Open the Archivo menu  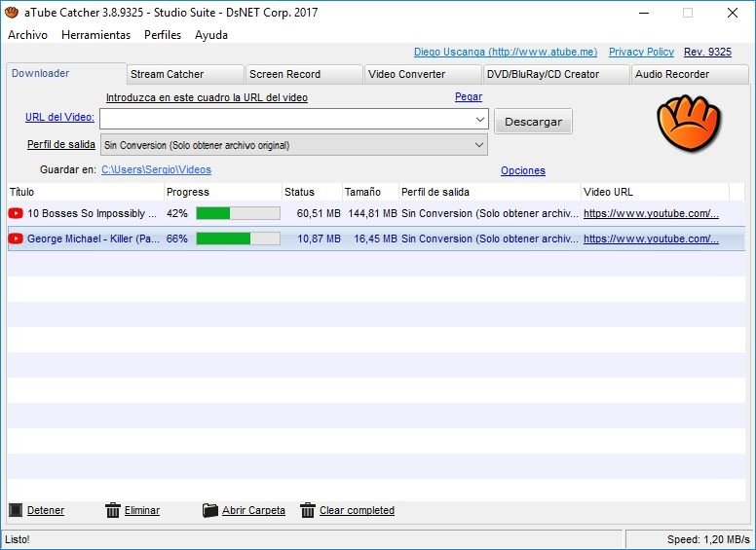click(x=27, y=35)
